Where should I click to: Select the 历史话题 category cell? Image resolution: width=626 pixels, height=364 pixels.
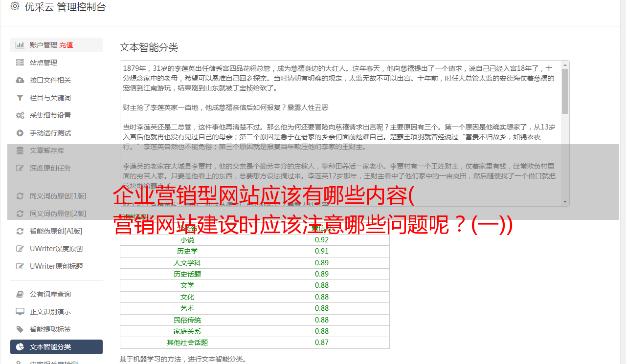click(187, 274)
